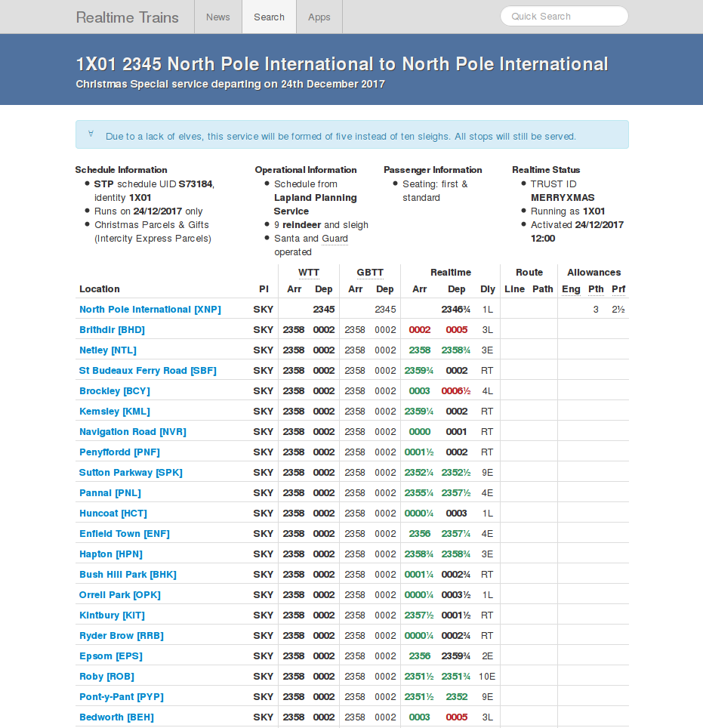The image size is (703, 728).
Task: Click the Quick Search input field
Action: pos(564,17)
